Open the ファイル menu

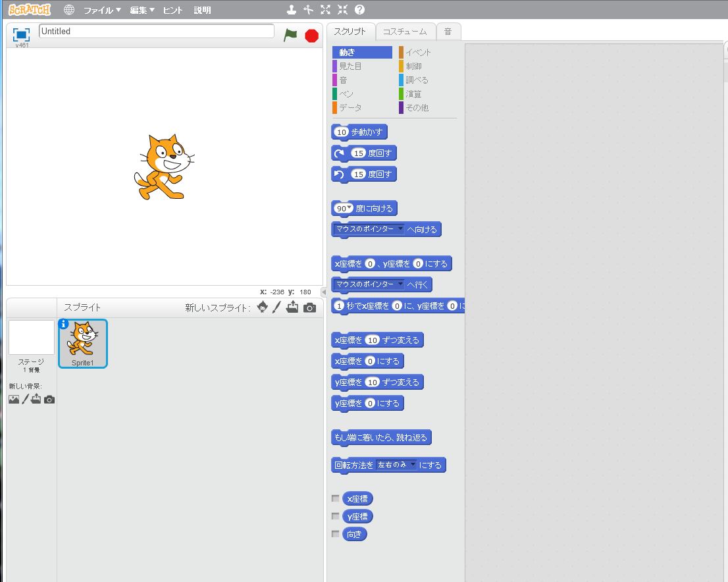(x=102, y=10)
